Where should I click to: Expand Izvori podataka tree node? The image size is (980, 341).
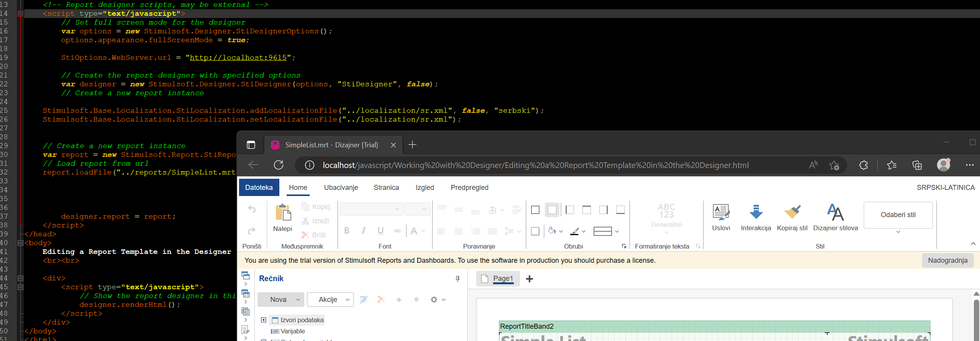click(x=264, y=320)
